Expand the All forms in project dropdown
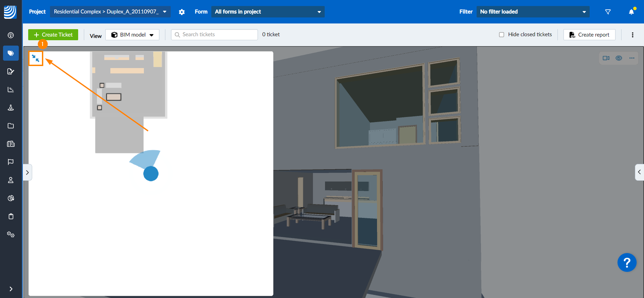Image resolution: width=644 pixels, height=298 pixels. [268, 12]
